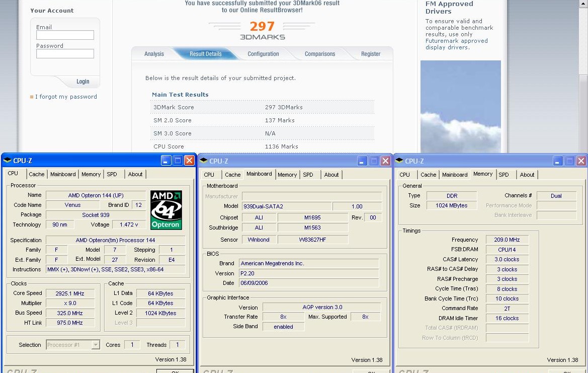Screen dimensions: 588x373
Task: Click the BIOS brand American Megatrends Inc.
Action: coord(309,263)
